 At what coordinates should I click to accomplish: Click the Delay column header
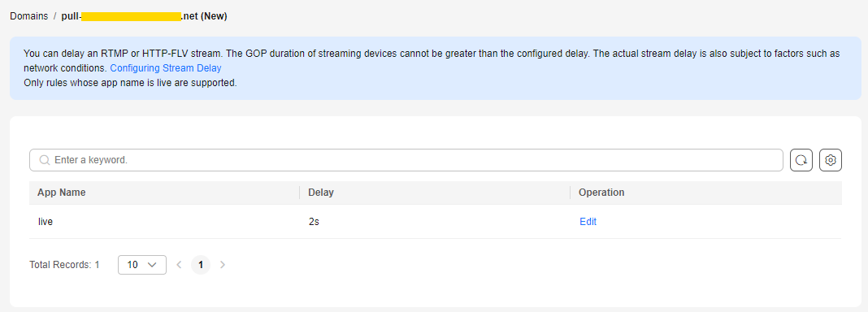point(321,193)
